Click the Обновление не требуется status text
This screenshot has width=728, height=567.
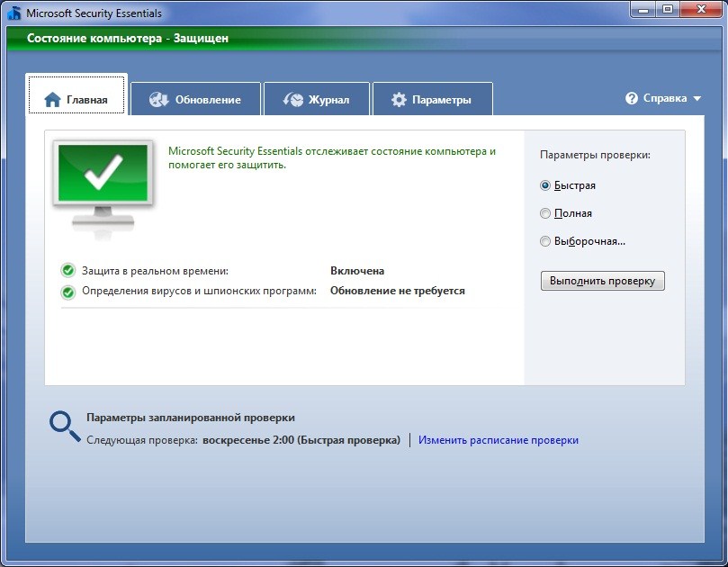[398, 291]
